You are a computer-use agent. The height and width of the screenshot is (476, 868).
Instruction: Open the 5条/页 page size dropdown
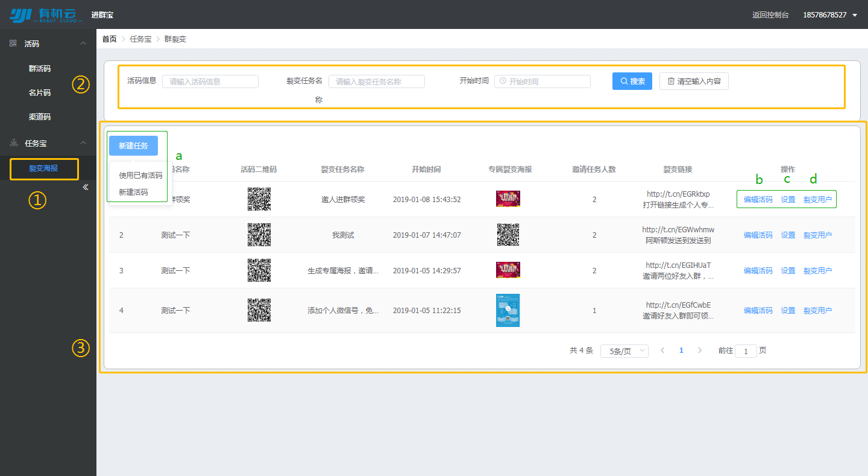[624, 351]
